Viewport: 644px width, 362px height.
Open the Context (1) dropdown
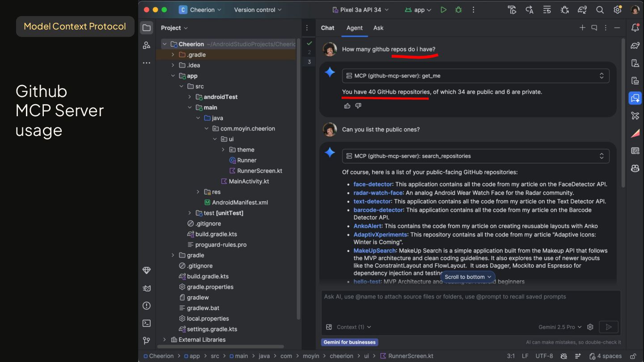pyautogui.click(x=353, y=327)
